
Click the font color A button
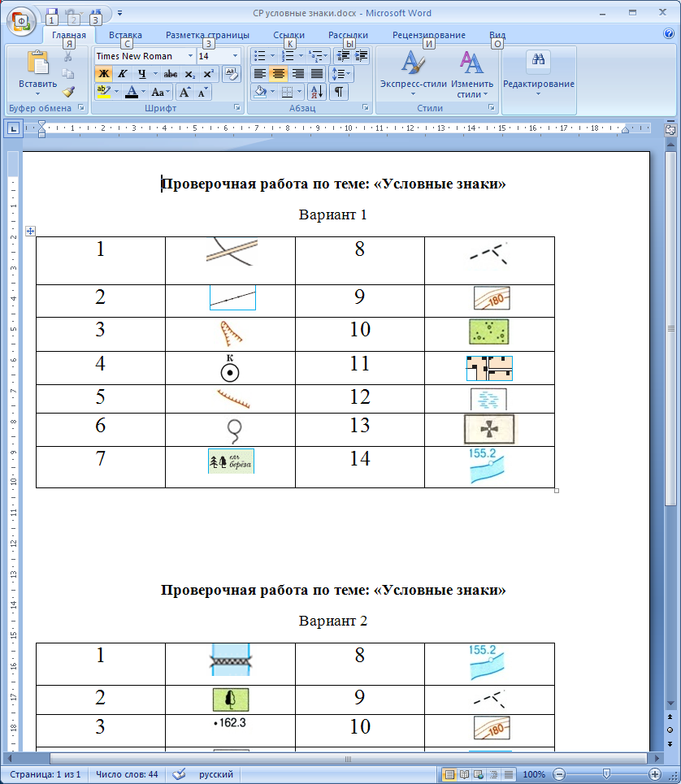point(132,92)
